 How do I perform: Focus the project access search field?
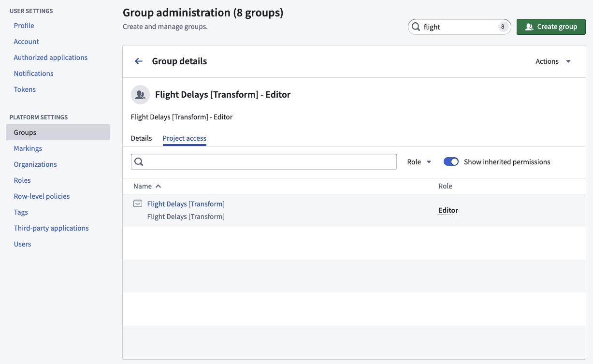pos(263,162)
